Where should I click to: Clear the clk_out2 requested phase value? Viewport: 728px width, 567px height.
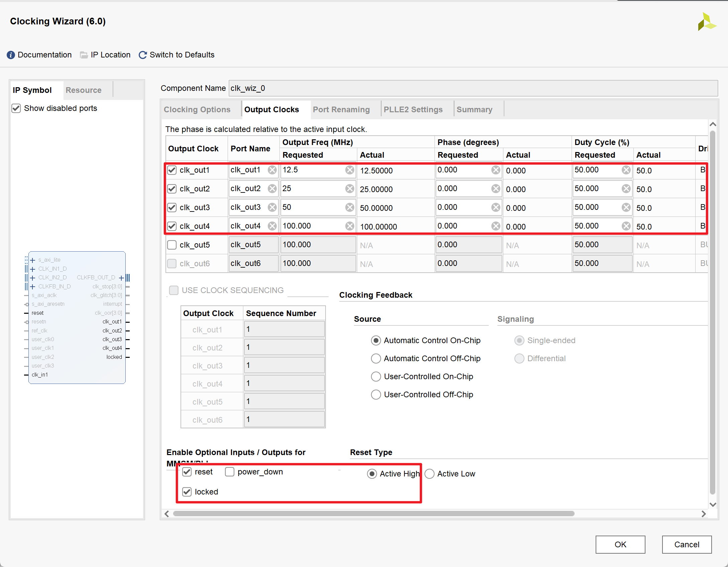[x=496, y=189]
